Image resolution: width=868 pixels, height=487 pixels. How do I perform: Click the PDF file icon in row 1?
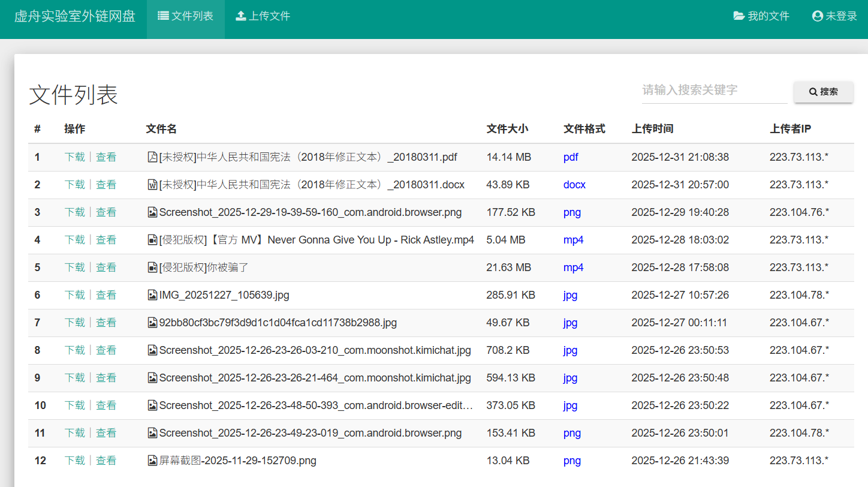pos(152,157)
